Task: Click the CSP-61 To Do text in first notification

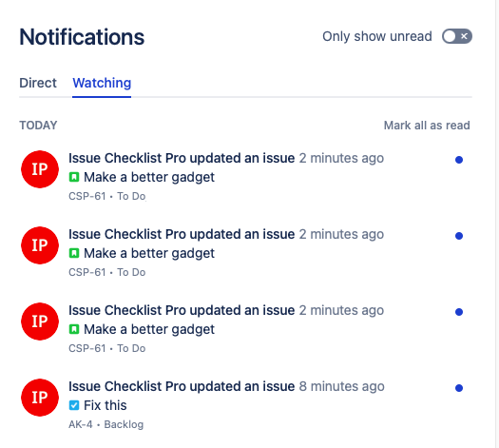Action: pyautogui.click(x=106, y=196)
